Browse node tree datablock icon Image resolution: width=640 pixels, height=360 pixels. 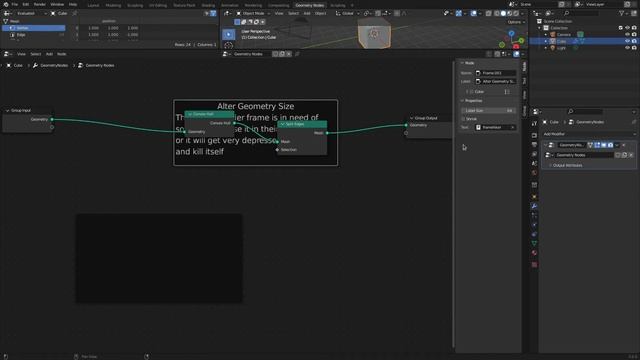click(226, 54)
